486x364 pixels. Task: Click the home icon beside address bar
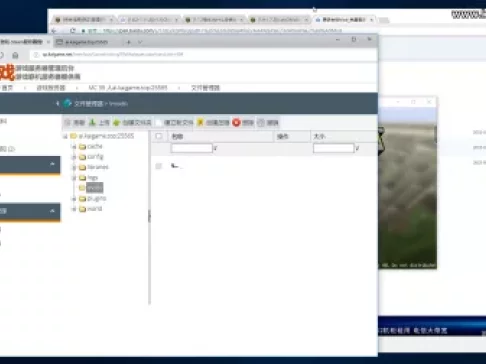click(15, 55)
